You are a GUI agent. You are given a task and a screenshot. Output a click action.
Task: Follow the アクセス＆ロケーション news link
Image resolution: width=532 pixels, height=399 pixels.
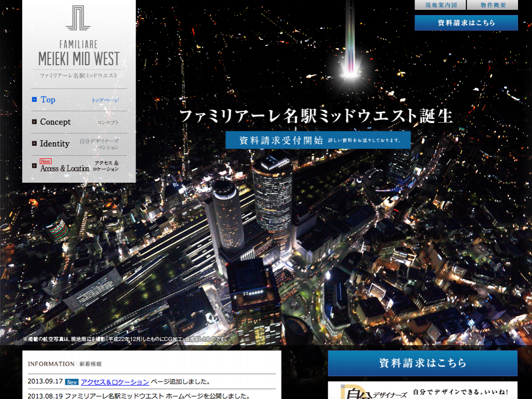115,382
